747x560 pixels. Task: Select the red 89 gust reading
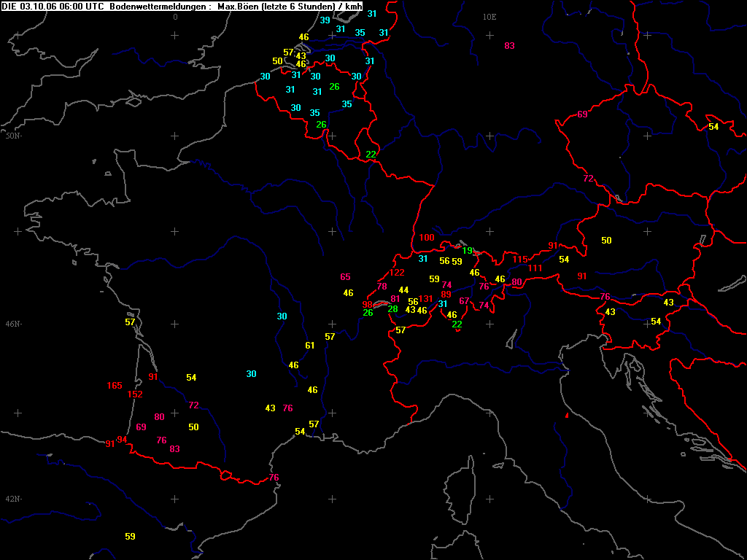(x=446, y=295)
